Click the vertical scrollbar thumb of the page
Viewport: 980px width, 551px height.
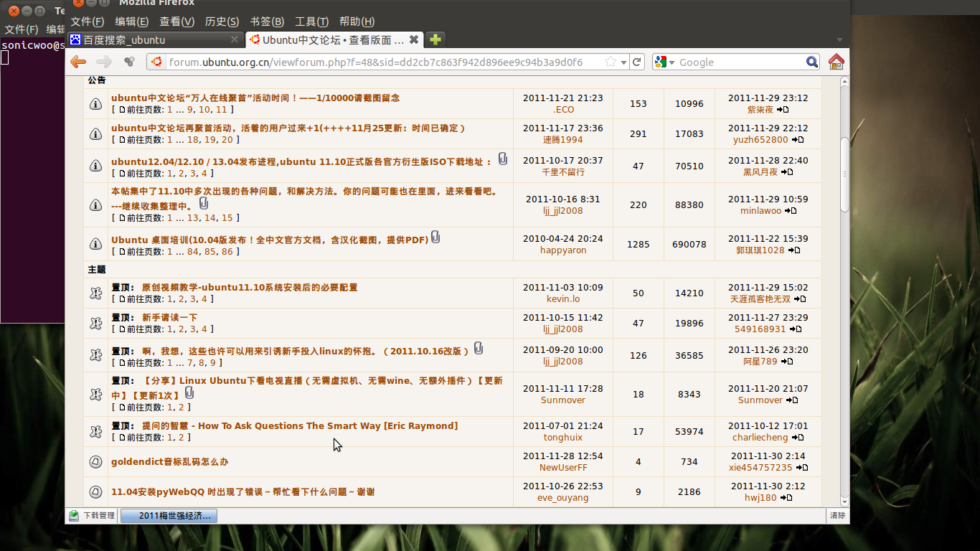844,174
